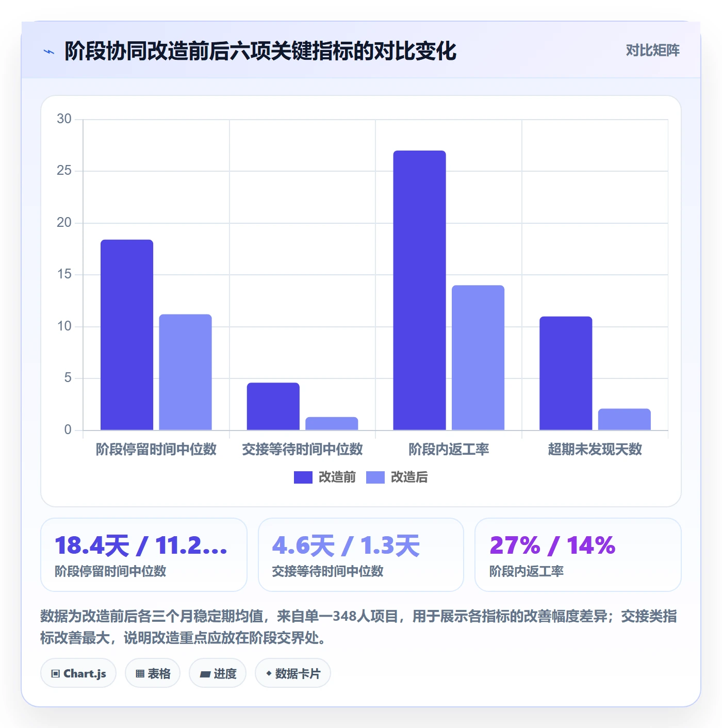The height and width of the screenshot is (728, 722).
Task: Click the 改造后 bar for 阶段停留时间中位数
Action: pos(186,372)
